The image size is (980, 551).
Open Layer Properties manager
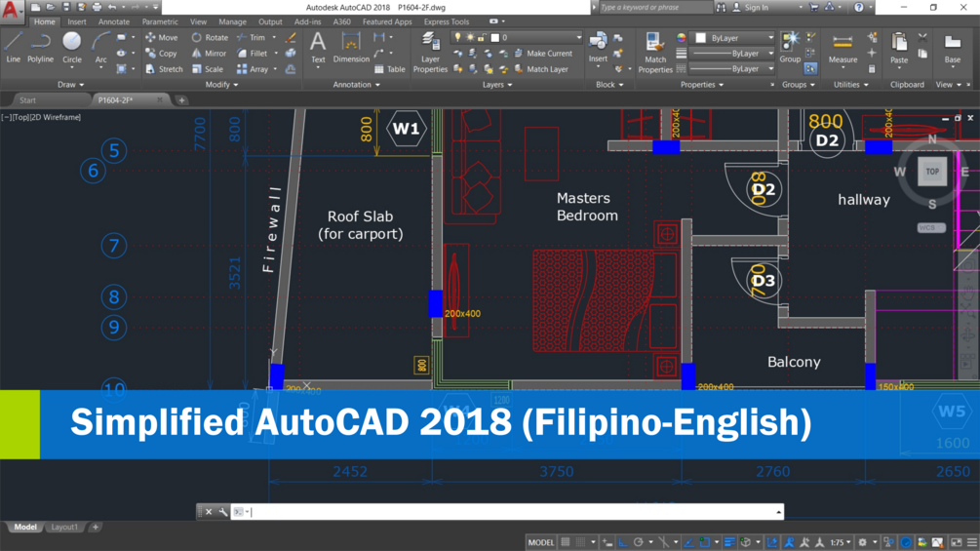coord(430,53)
